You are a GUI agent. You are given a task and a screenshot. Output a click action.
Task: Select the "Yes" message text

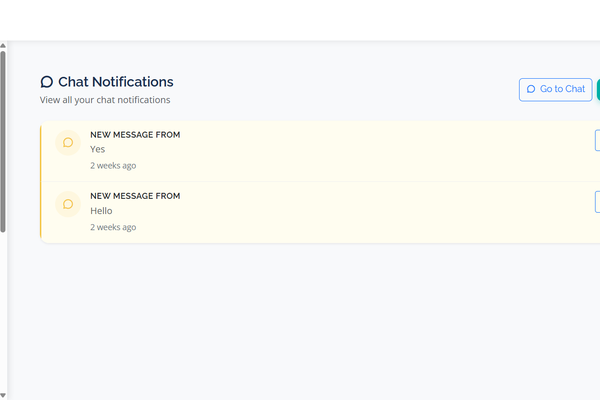click(97, 149)
